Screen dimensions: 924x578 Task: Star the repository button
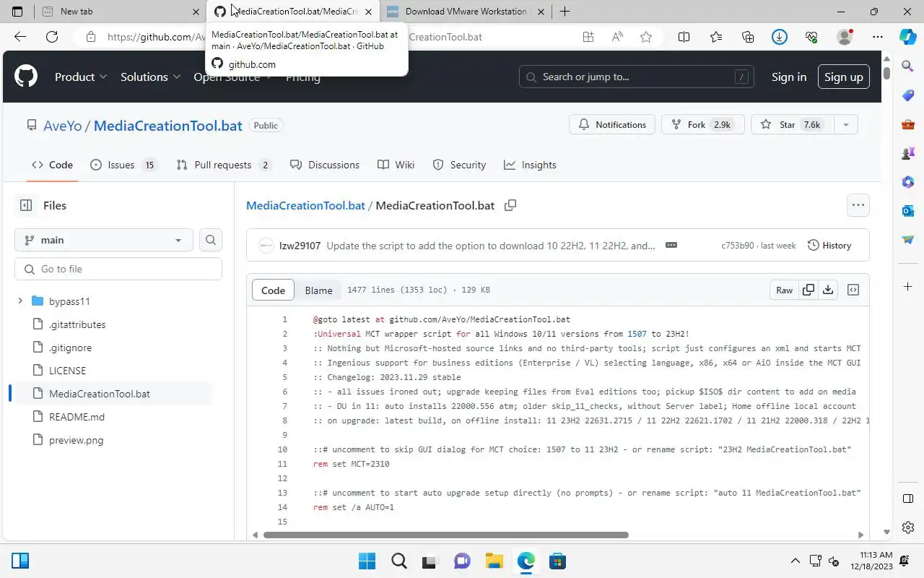coord(792,125)
